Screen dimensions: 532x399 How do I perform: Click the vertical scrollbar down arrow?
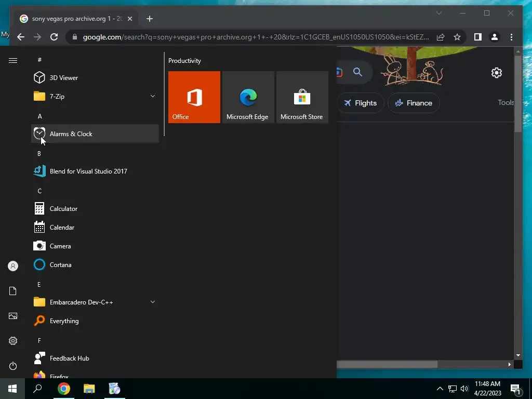click(518, 355)
